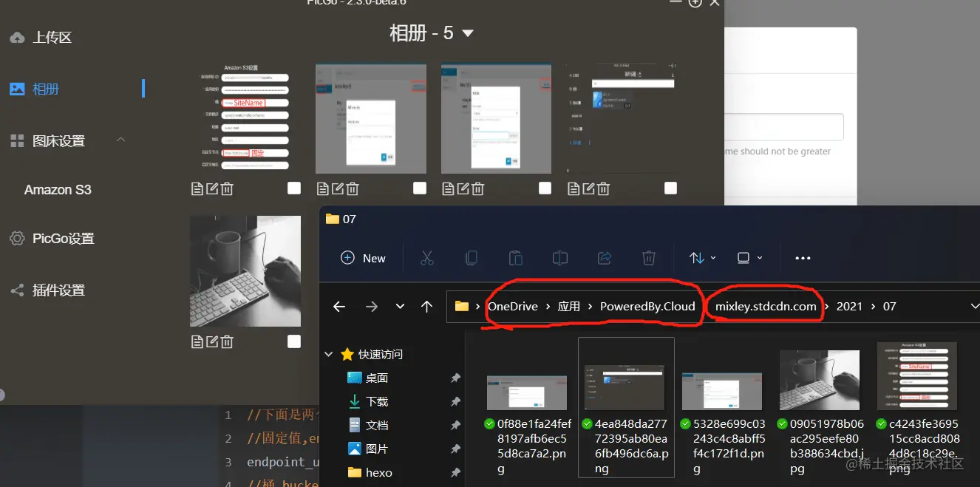Image resolution: width=980 pixels, height=487 pixels.
Task: Collapse the 图床设置 section chevron
Action: (120, 140)
